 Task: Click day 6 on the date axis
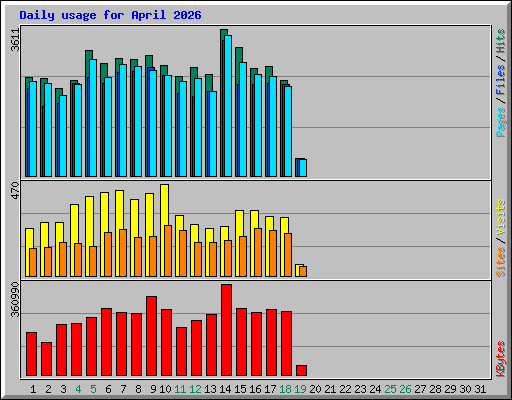point(108,389)
